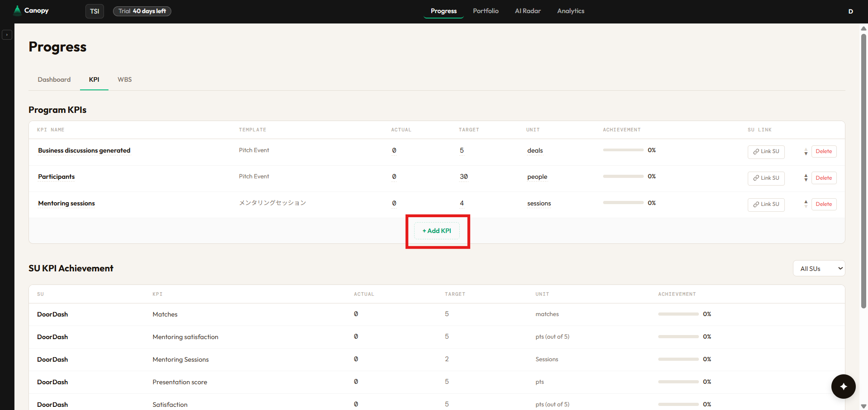Click the people unit cell
Viewport: 868px width, 410px height.
[x=537, y=177]
